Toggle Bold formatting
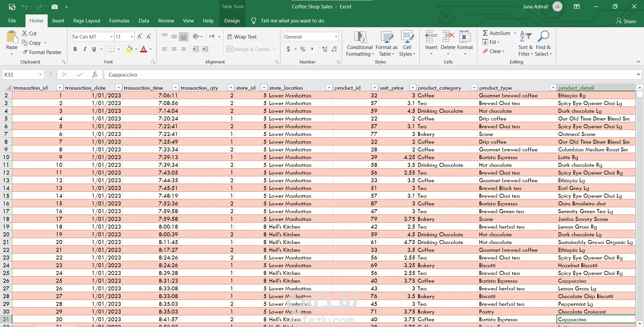 [75, 49]
